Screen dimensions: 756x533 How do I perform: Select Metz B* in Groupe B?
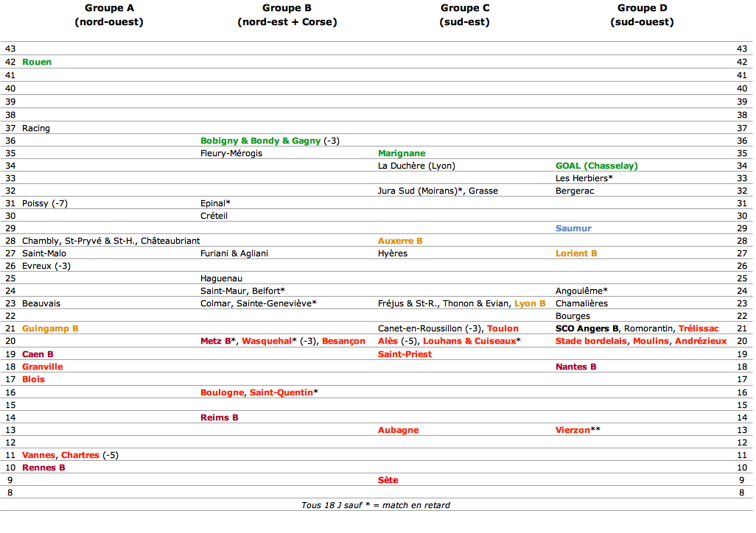pyautogui.click(x=218, y=341)
